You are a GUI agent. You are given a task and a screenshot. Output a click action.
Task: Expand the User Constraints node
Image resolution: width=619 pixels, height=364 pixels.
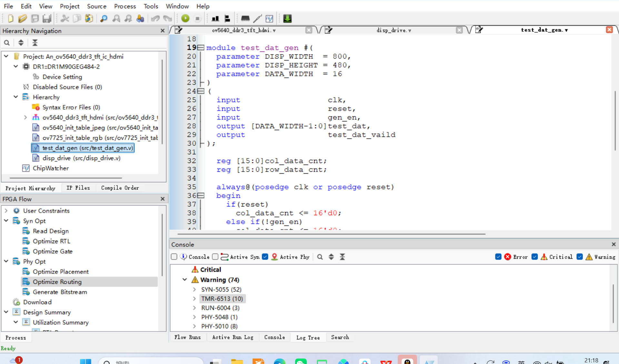coord(6,211)
